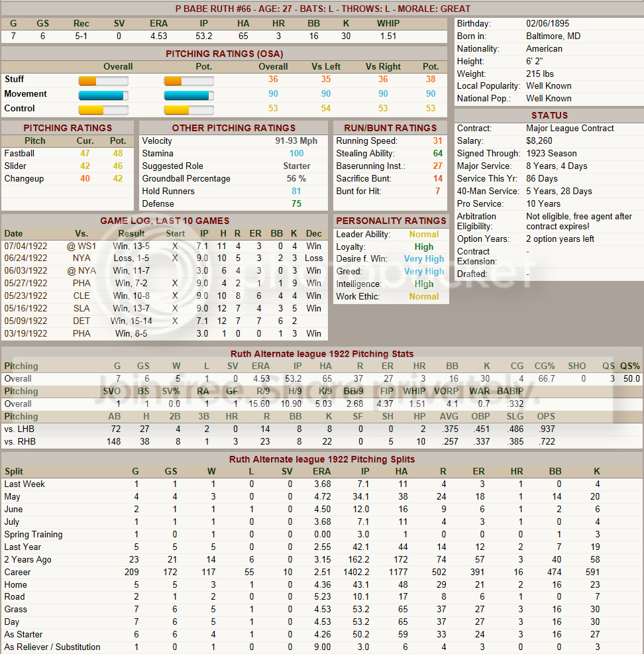This screenshot has height=654, width=644.
Task: Click the Game Log, Last 10 Games header
Action: click(x=164, y=221)
